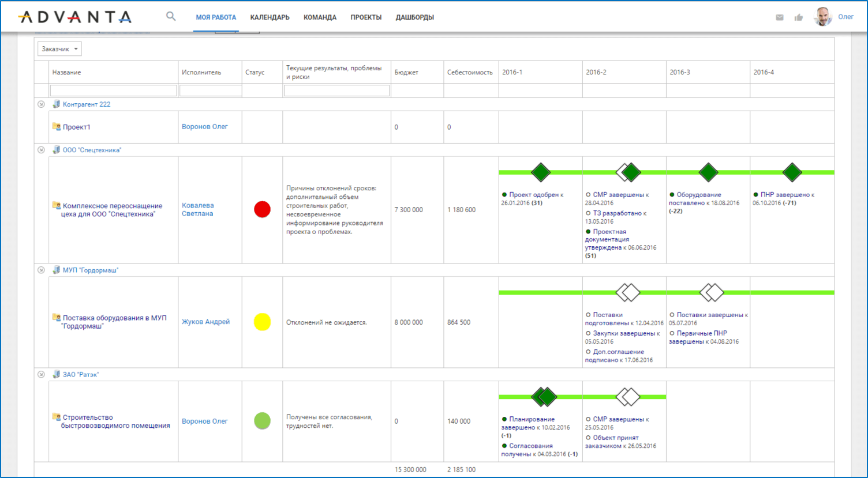Click the search magnifier icon
The image size is (868, 478).
click(x=171, y=16)
